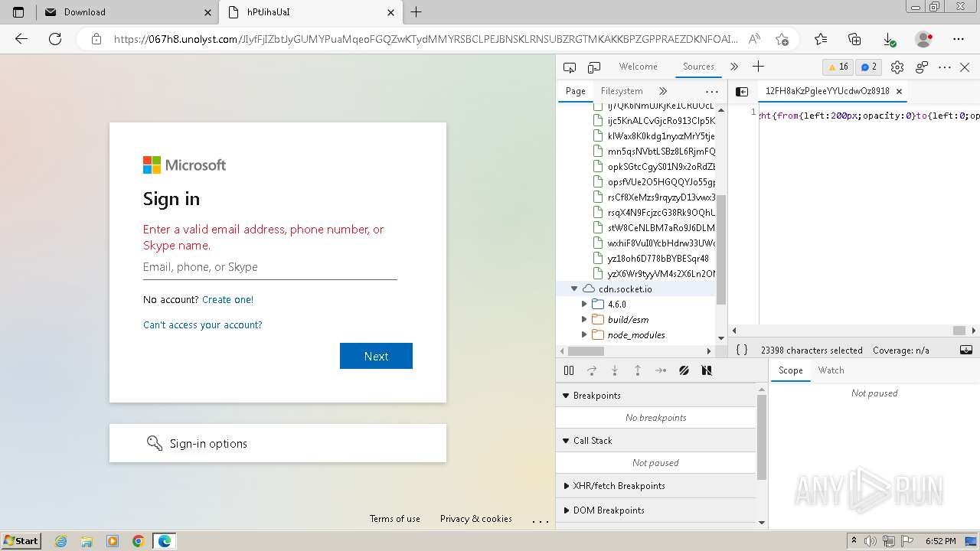Click the browser Back arrow

21,39
